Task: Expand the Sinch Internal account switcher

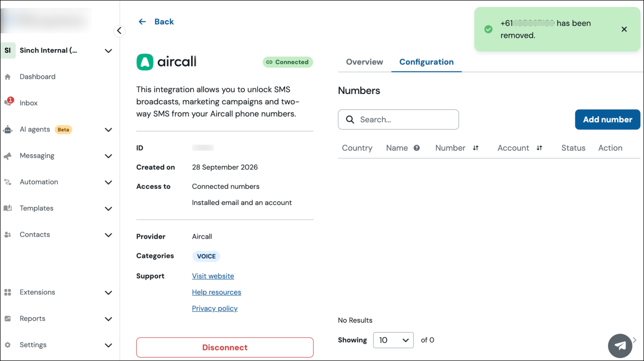Action: coord(108,51)
